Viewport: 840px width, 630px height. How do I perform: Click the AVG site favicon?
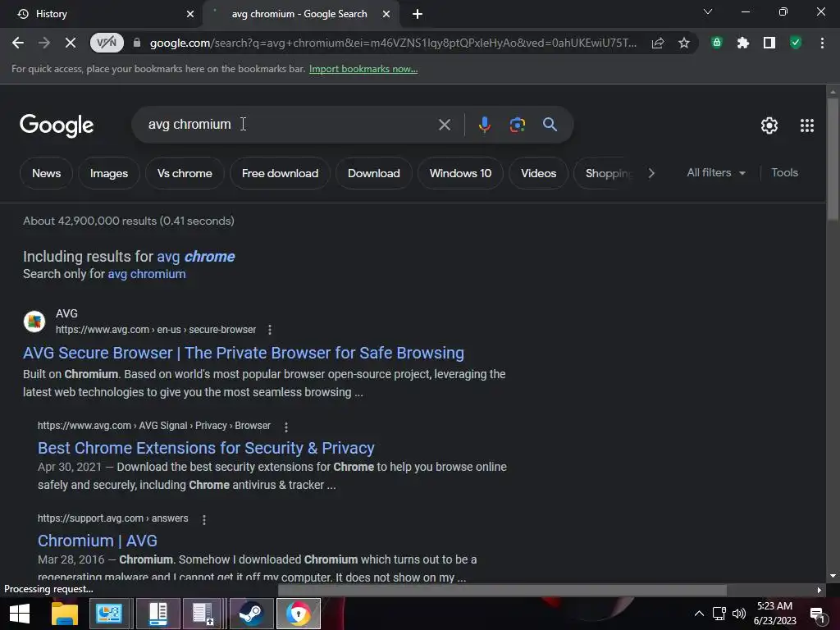click(34, 322)
